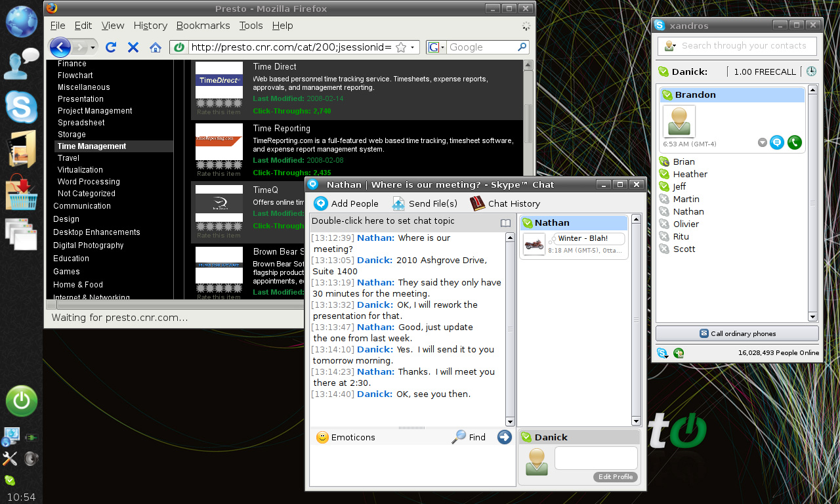Open the Skype icon in left launcher

(22, 107)
